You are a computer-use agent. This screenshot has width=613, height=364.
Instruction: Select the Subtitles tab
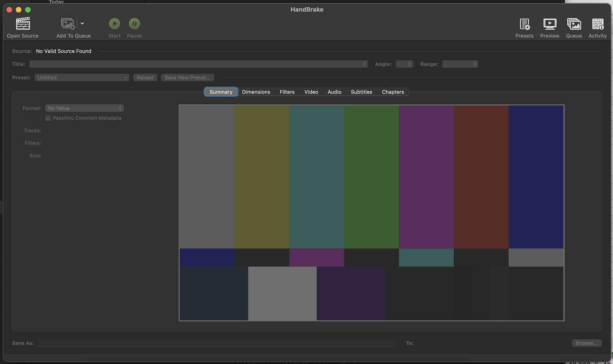(361, 92)
